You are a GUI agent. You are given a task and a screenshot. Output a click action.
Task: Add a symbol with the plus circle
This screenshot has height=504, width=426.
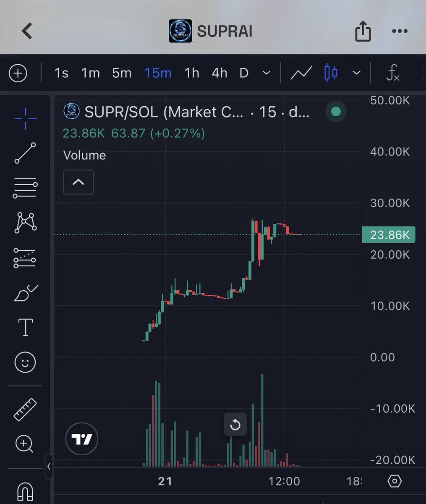[x=18, y=73]
